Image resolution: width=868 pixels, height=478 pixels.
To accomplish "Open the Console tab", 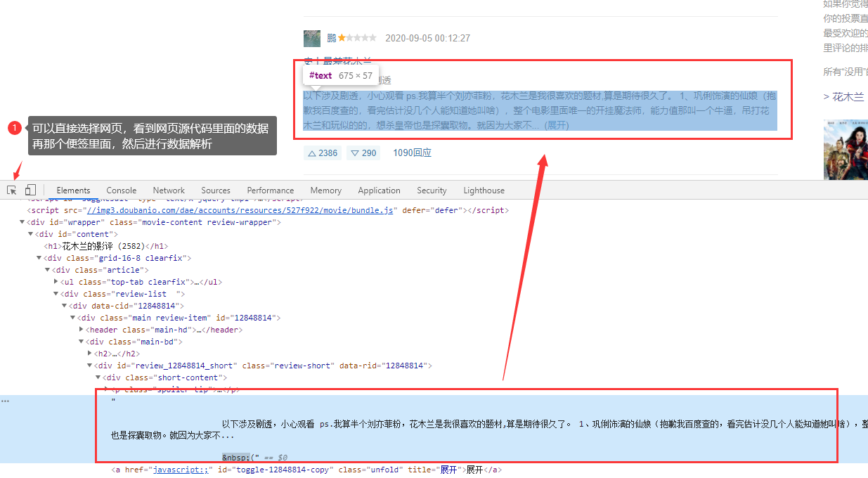I will (x=122, y=190).
